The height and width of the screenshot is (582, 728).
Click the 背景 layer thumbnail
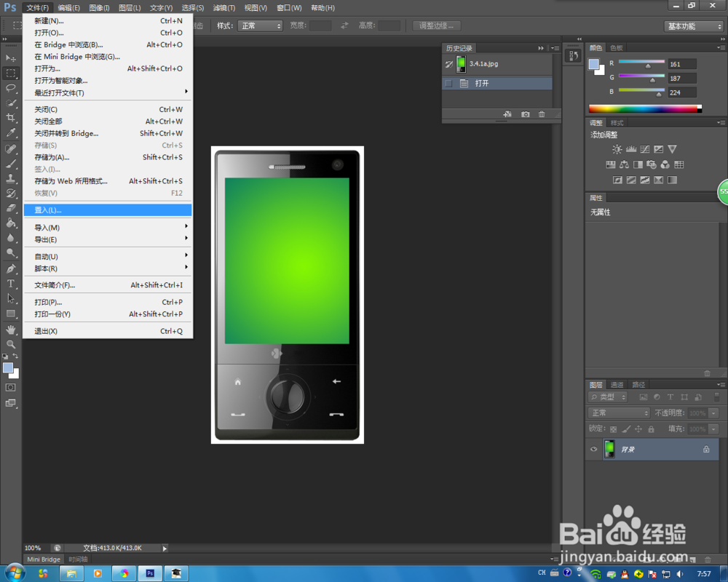tap(609, 449)
